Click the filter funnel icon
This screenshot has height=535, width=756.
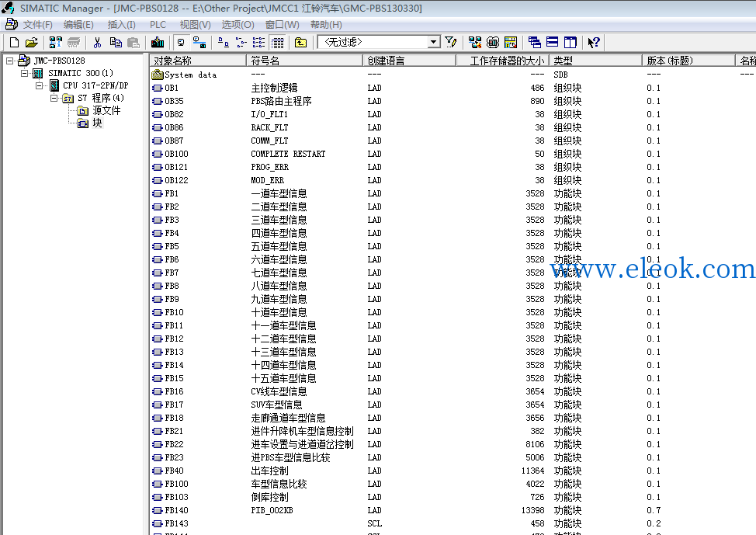pos(451,43)
